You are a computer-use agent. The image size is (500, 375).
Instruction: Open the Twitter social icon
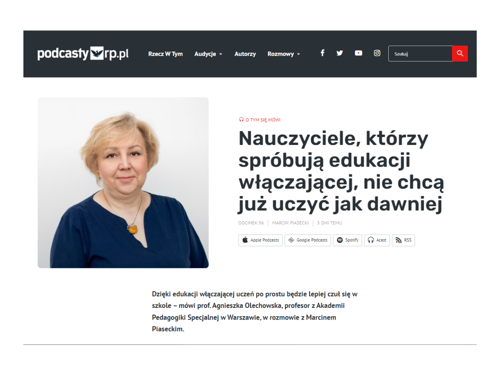(340, 53)
